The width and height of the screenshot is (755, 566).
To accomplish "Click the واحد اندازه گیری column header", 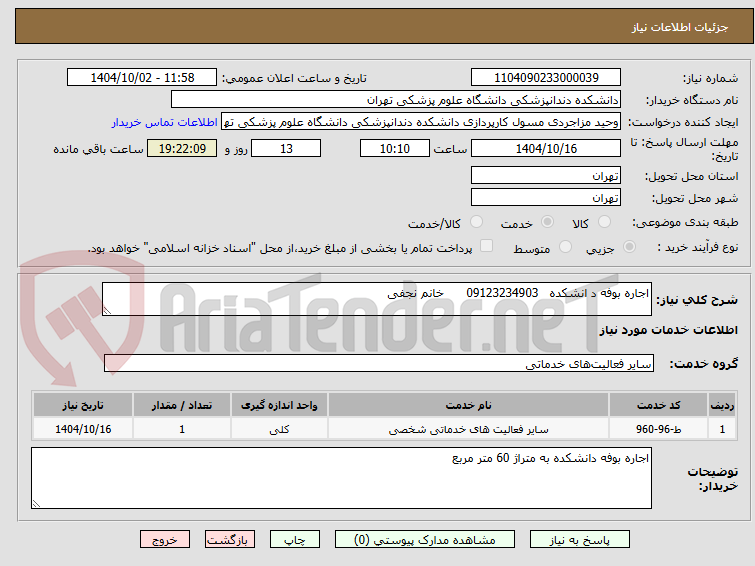I will (x=279, y=405).
